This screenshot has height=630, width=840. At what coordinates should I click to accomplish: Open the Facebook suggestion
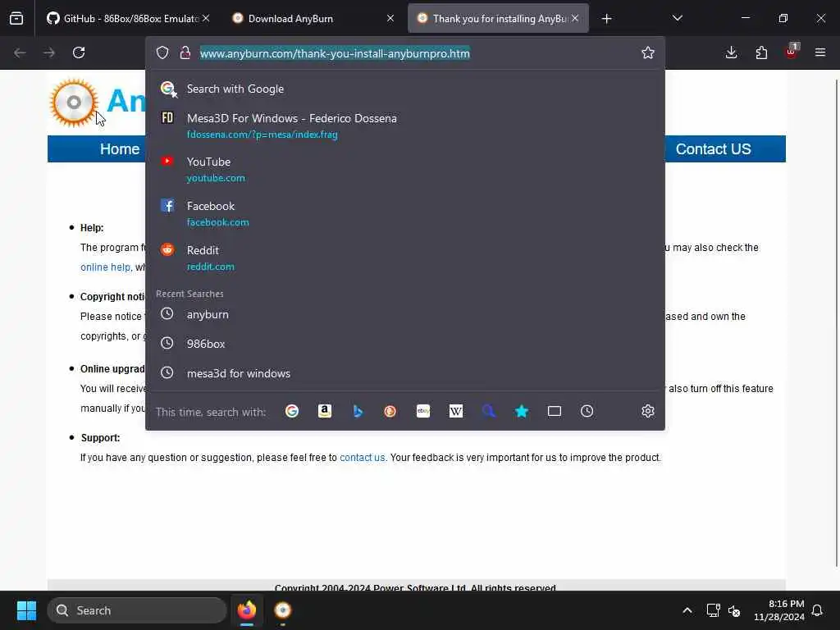405,214
